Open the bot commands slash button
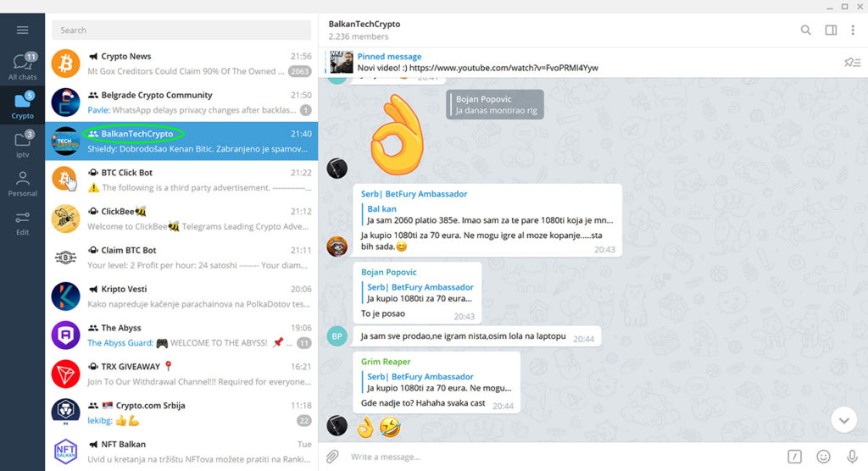The width and height of the screenshot is (868, 471). [x=794, y=457]
